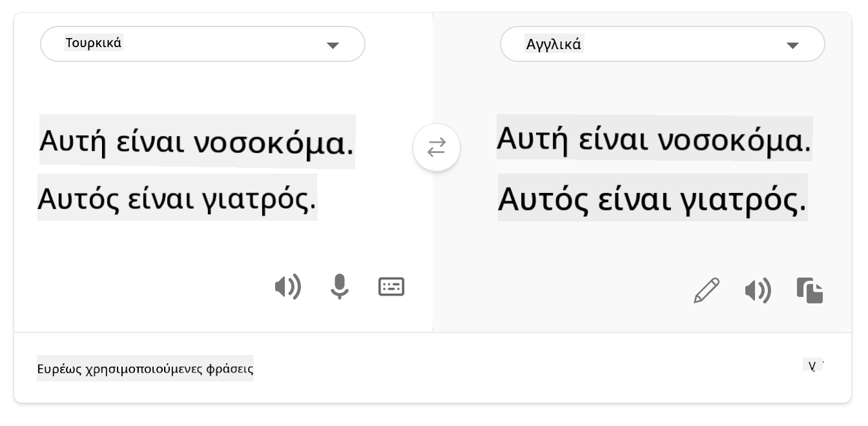Play the translated text audio

coord(758,291)
